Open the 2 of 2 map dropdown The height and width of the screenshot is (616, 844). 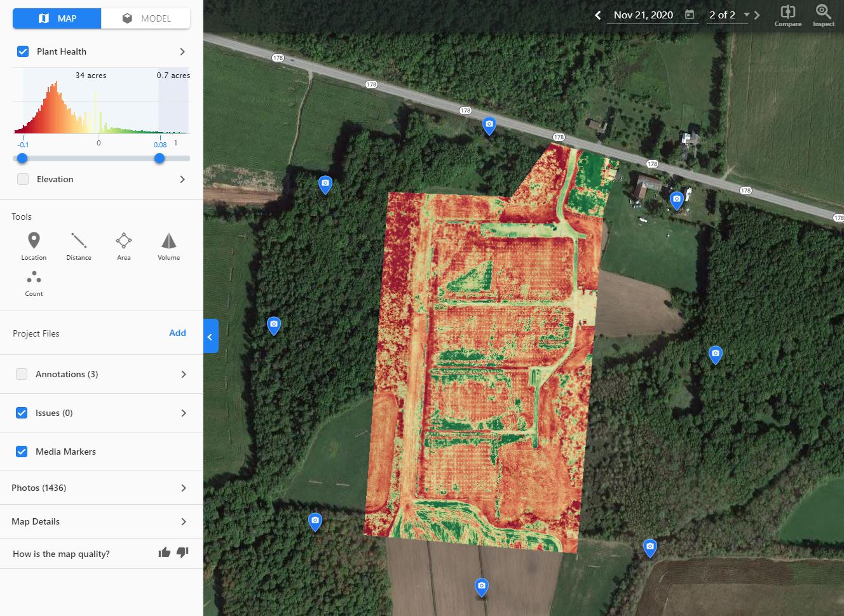747,15
